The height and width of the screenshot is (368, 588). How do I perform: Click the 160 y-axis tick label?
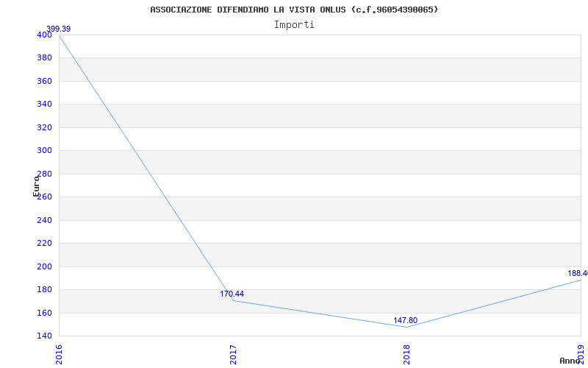coord(44,313)
